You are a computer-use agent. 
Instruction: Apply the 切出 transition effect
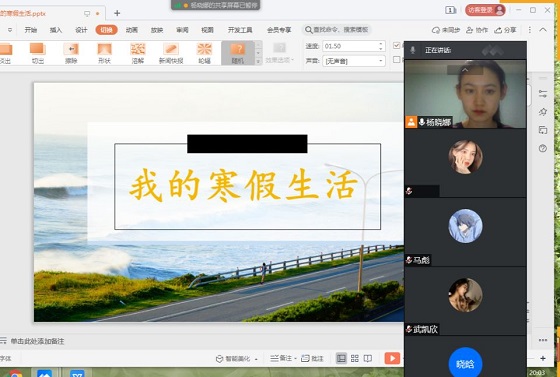(x=38, y=53)
